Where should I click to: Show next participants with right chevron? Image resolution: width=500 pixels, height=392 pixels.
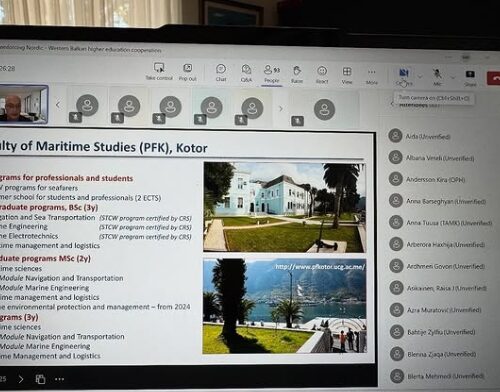tap(281, 108)
